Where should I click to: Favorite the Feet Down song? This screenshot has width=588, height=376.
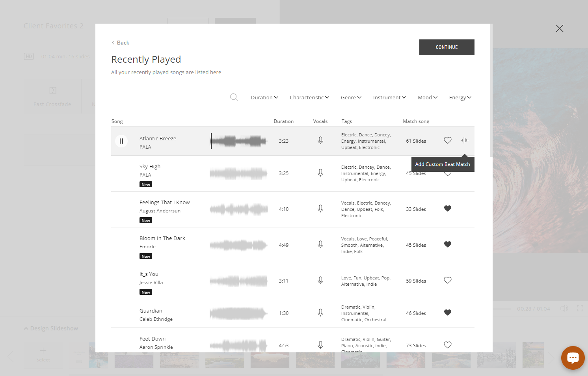point(448,345)
